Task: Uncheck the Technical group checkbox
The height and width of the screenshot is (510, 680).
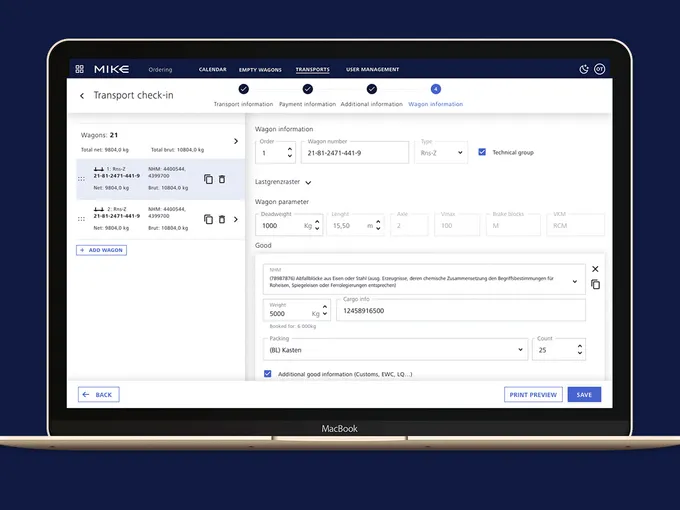Action: 482,152
